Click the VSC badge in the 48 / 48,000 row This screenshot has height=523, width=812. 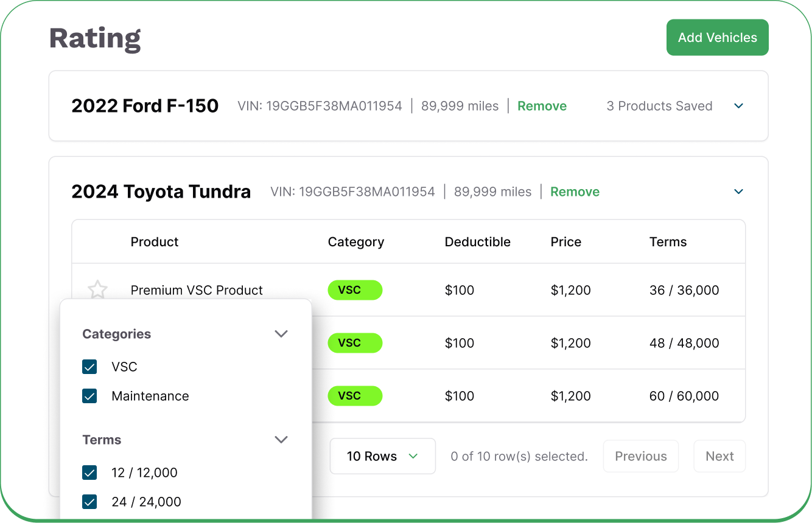click(355, 343)
